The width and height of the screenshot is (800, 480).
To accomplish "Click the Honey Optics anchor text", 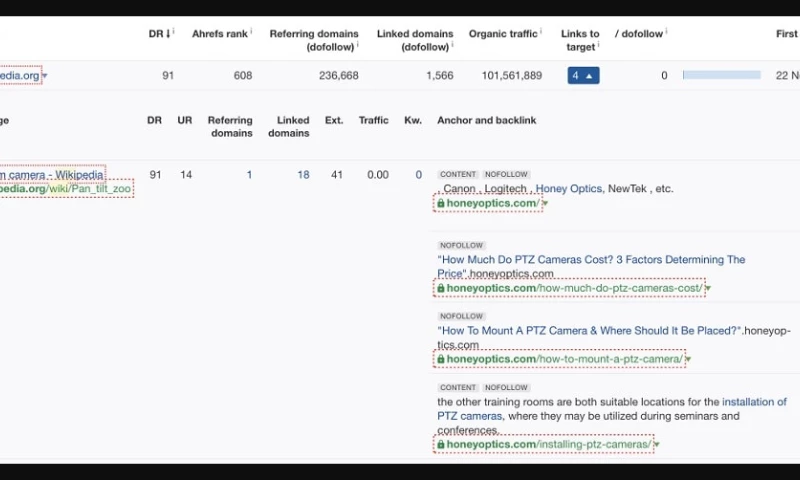I will [568, 189].
